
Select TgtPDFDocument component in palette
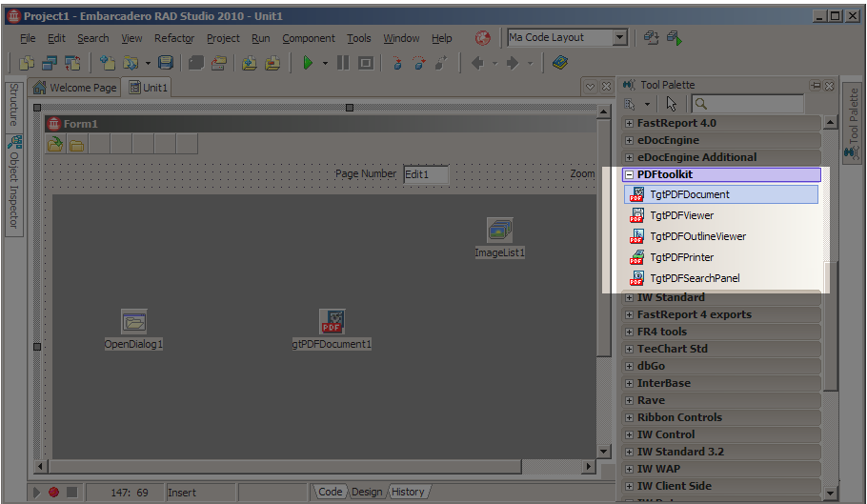click(721, 194)
